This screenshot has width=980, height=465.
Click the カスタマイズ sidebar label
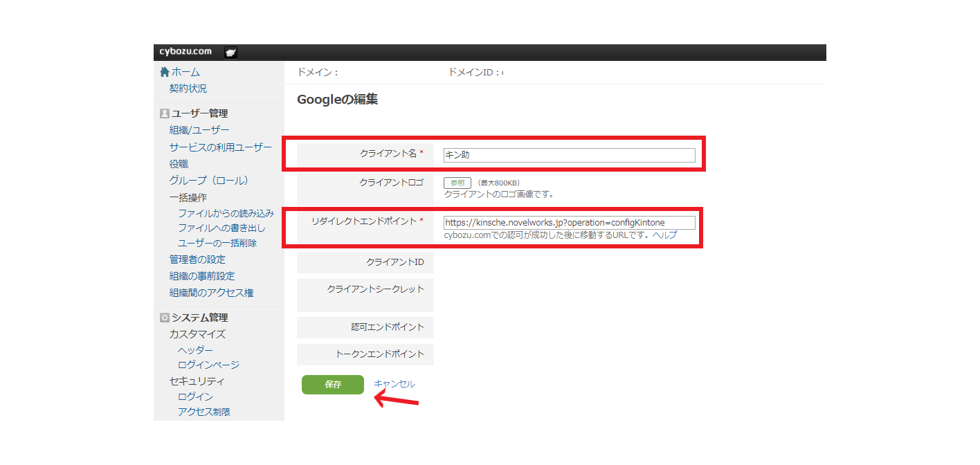pos(197,334)
